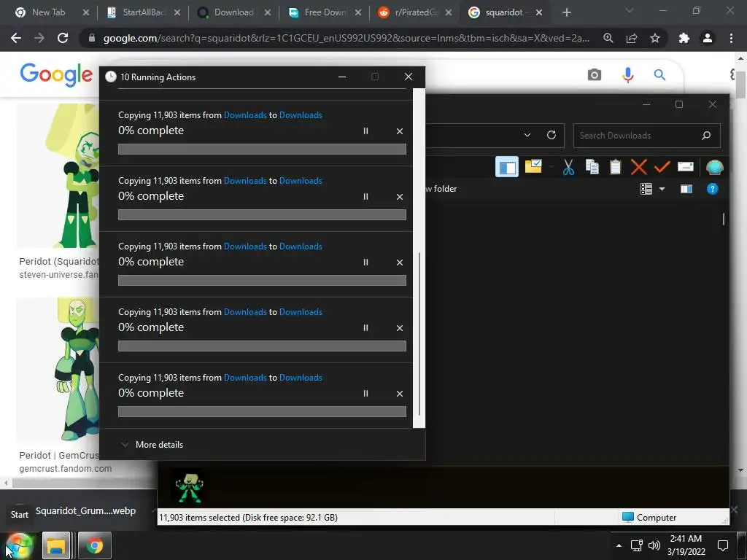Screen dimensions: 747x560
Task: Open the Peridot (Squaridot) result title
Action: tap(59, 262)
